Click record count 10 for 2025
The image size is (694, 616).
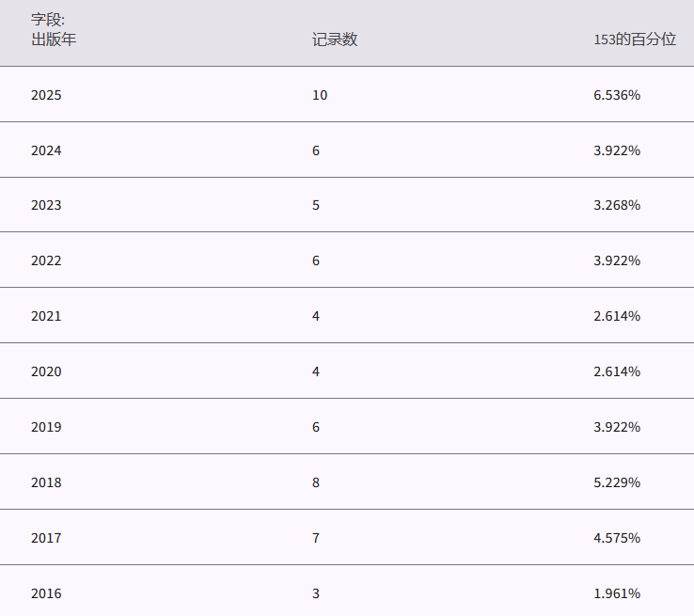[x=321, y=95]
